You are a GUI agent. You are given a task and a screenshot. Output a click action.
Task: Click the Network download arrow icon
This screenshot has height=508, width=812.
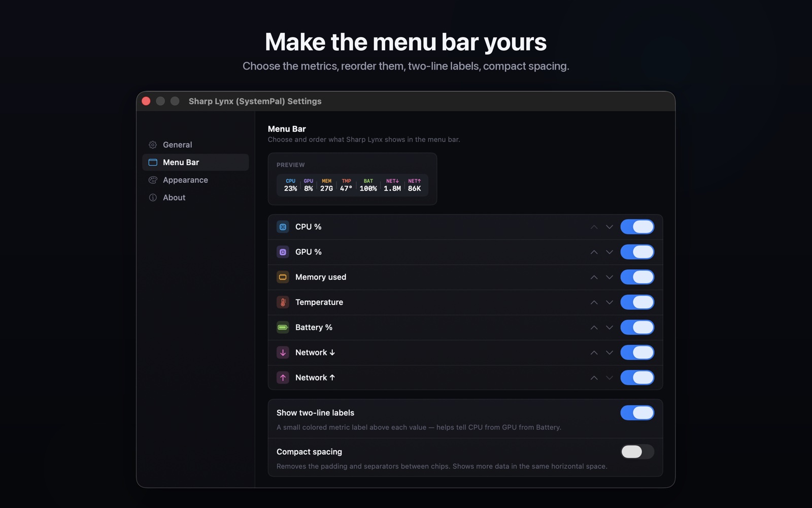click(283, 353)
